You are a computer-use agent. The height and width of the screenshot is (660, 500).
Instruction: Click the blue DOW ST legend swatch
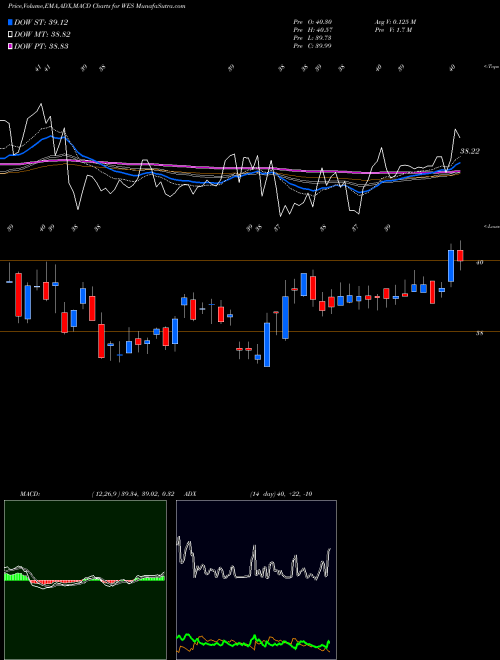point(10,22)
